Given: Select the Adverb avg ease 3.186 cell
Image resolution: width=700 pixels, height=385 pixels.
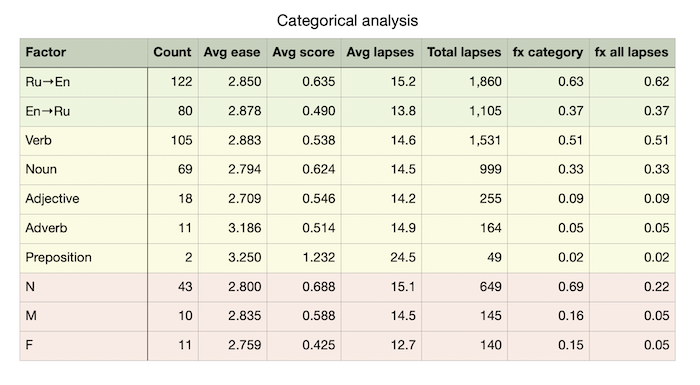Looking at the screenshot, I should 232,228.
